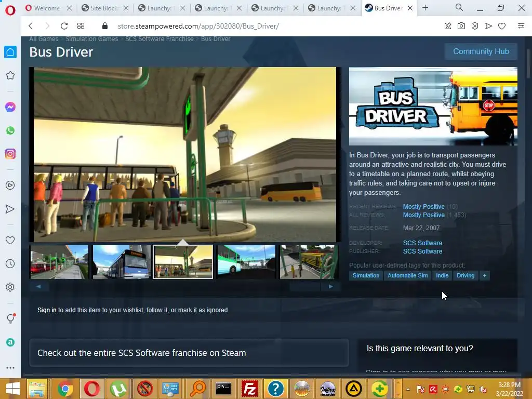Close the Welcome tab
This screenshot has width=532, height=399.
click(69, 8)
